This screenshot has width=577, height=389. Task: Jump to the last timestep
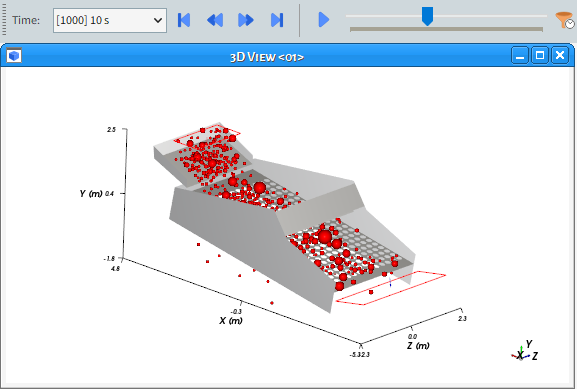tap(277, 20)
